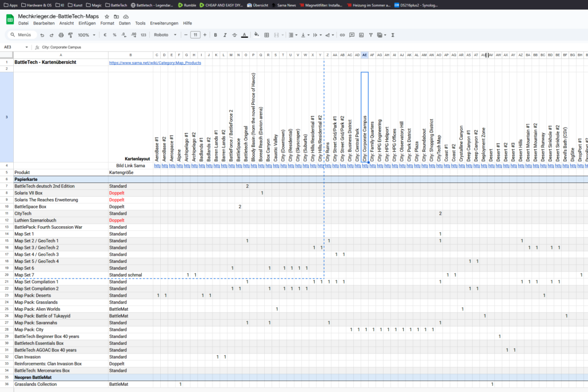Open the Erweiterungen menu
The height and width of the screenshot is (392, 588).
164,23
